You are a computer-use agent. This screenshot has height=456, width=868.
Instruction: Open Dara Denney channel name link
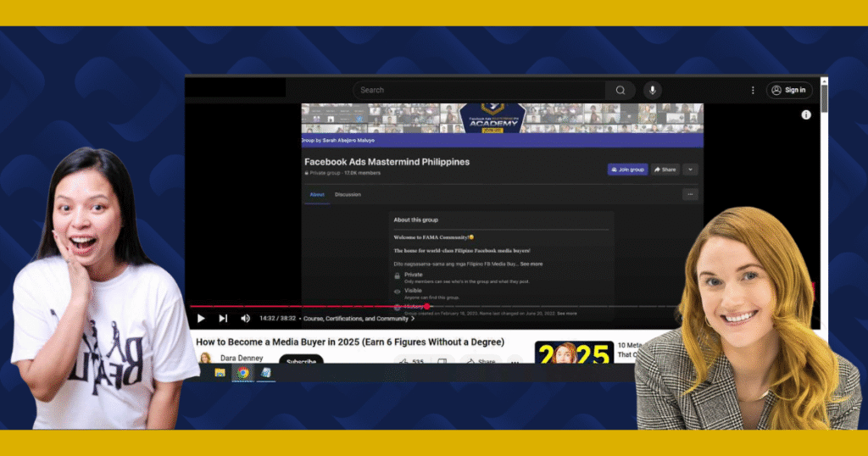pyautogui.click(x=242, y=358)
